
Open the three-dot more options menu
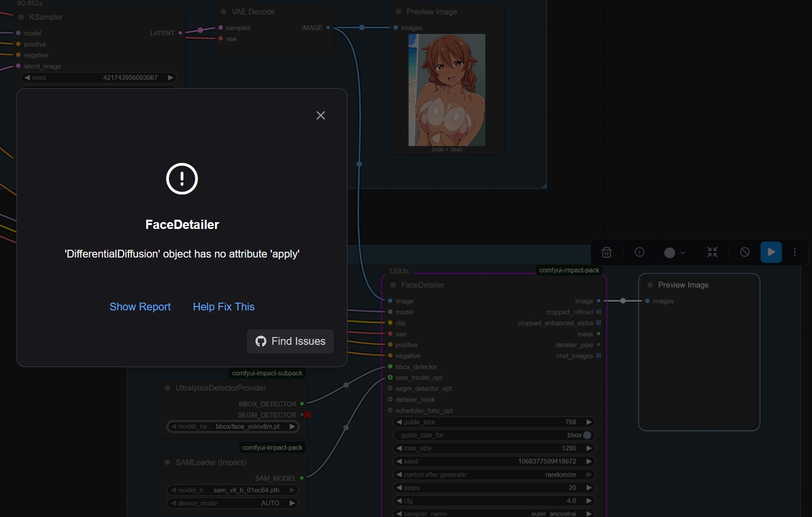(x=795, y=252)
